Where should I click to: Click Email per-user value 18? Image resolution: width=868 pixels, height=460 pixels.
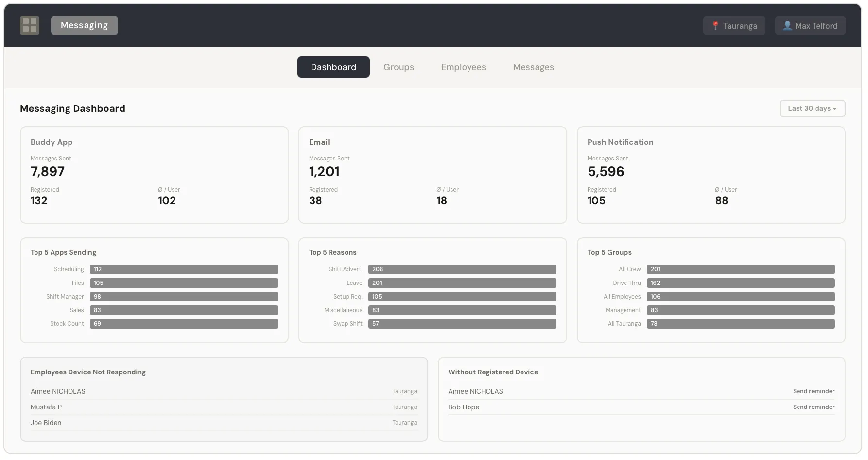point(441,201)
